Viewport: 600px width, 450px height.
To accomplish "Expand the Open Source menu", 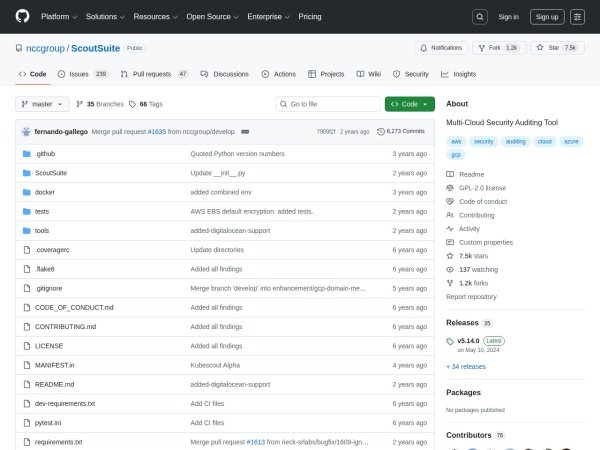I will point(212,17).
